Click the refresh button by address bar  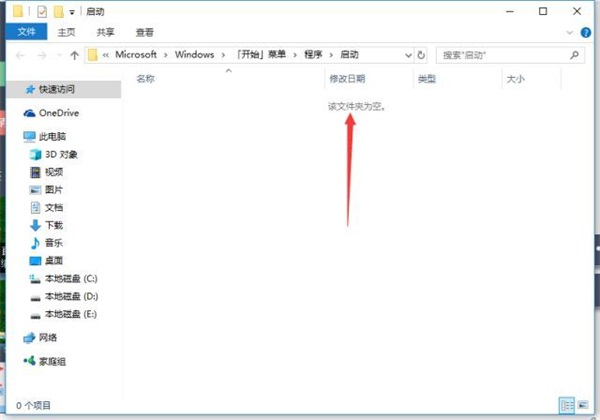(421, 55)
